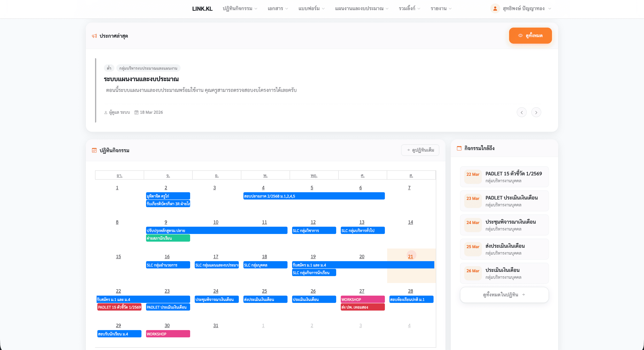Open the รายงาน menu
This screenshot has height=350, width=644.
(441, 8)
